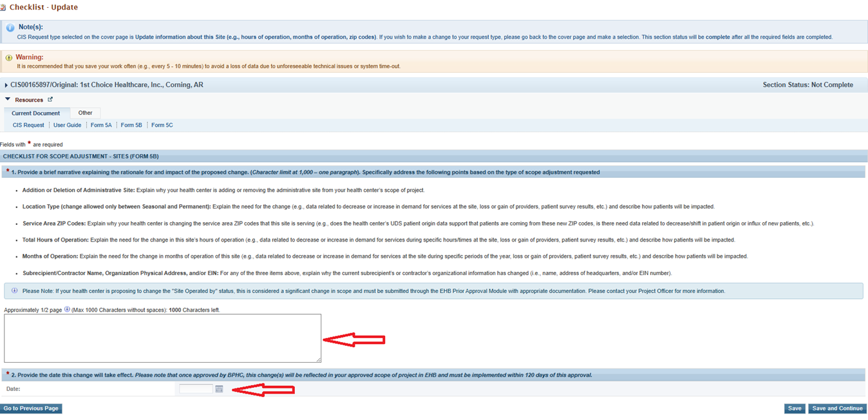The width and height of the screenshot is (868, 420).
Task: Click the Total Hours of Operation bullet text
Action: pos(379,240)
